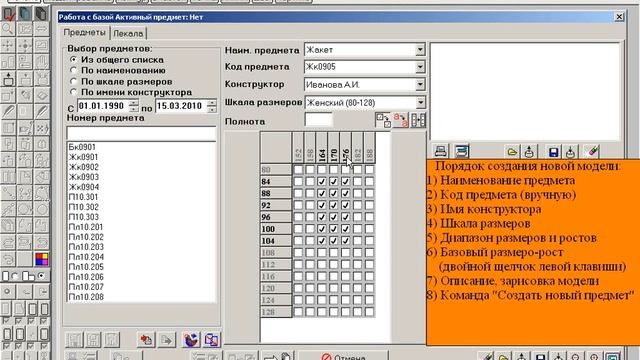Click the up-arrow icon left of floppy

pos(529,152)
